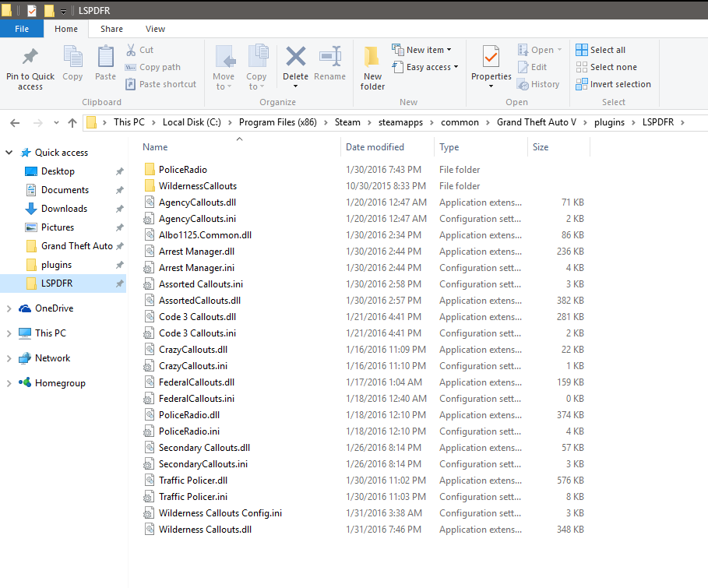
Task: Select Homegroup in navigation pane
Action: point(52,382)
